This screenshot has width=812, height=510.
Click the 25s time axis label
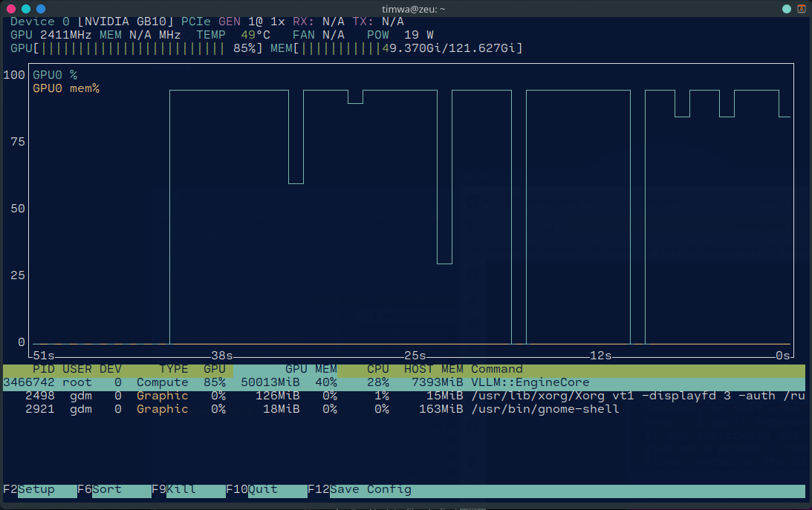[x=415, y=356]
